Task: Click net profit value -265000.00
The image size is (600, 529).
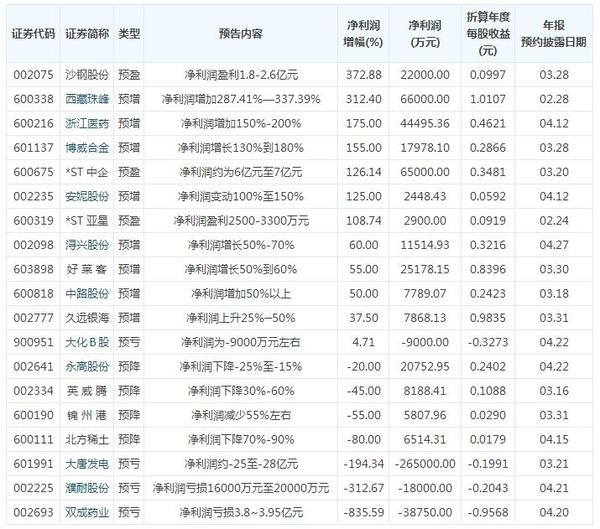Action: coord(425,464)
